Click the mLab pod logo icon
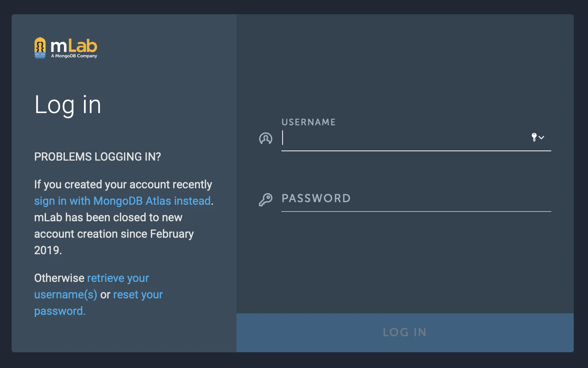 tap(40, 48)
